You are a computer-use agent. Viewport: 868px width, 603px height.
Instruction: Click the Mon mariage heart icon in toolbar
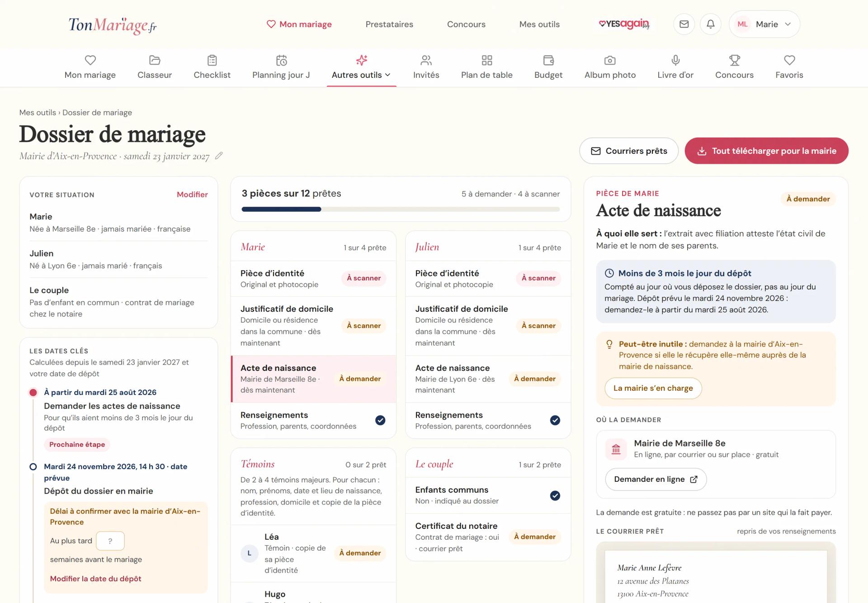[90, 60]
